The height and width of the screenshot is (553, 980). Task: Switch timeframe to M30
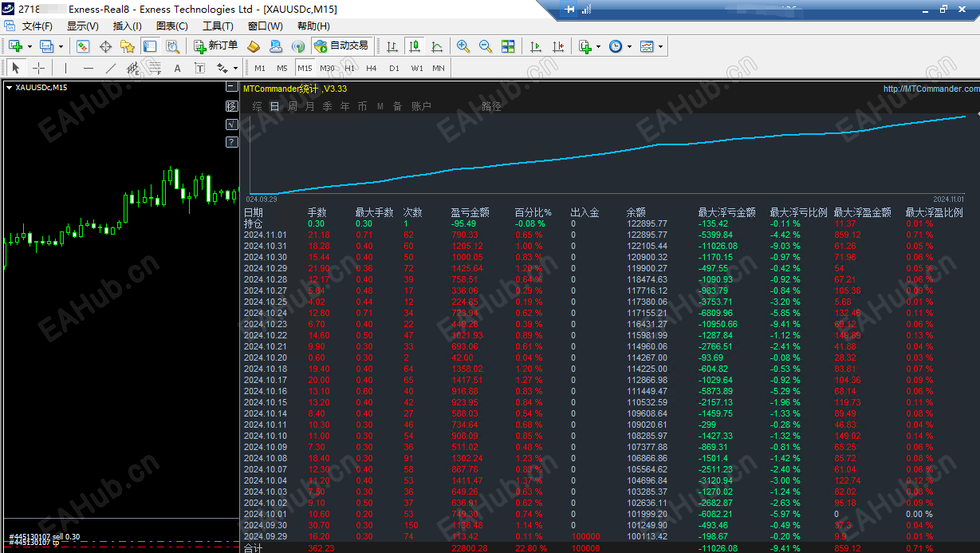327,68
